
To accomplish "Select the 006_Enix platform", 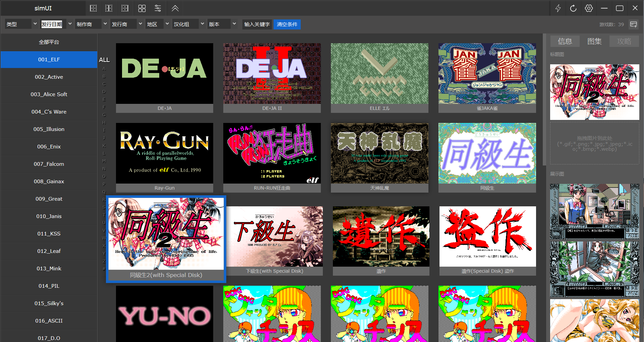I will click(49, 147).
